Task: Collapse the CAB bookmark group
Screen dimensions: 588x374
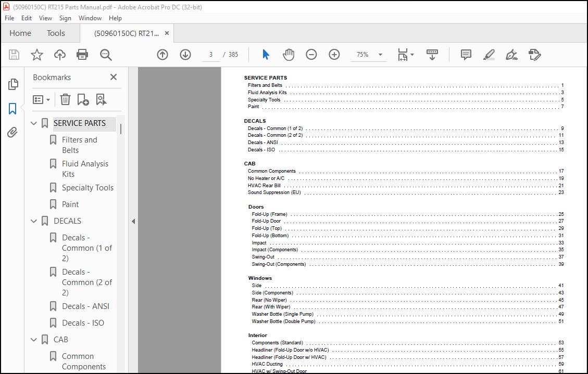Action: pyautogui.click(x=34, y=340)
